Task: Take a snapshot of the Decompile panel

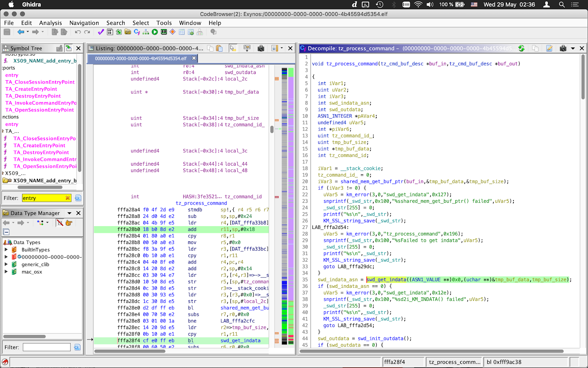Action: (x=563, y=48)
